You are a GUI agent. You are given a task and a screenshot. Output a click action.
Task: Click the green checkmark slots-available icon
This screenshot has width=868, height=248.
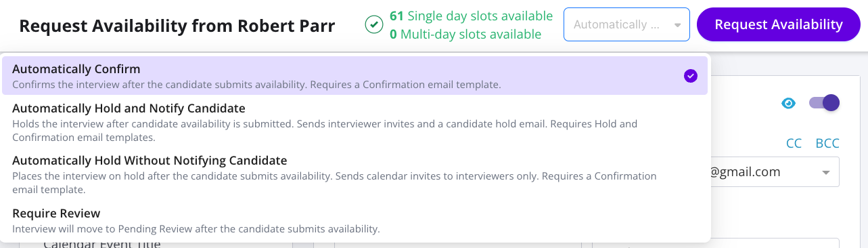click(x=373, y=25)
